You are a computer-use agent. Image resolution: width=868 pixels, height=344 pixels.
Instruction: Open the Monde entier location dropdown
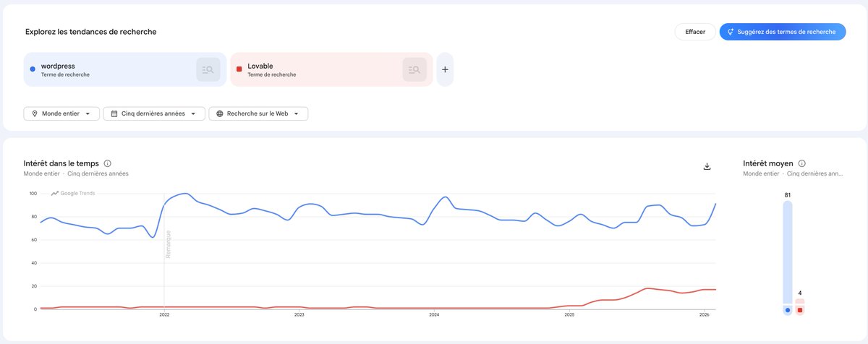61,113
